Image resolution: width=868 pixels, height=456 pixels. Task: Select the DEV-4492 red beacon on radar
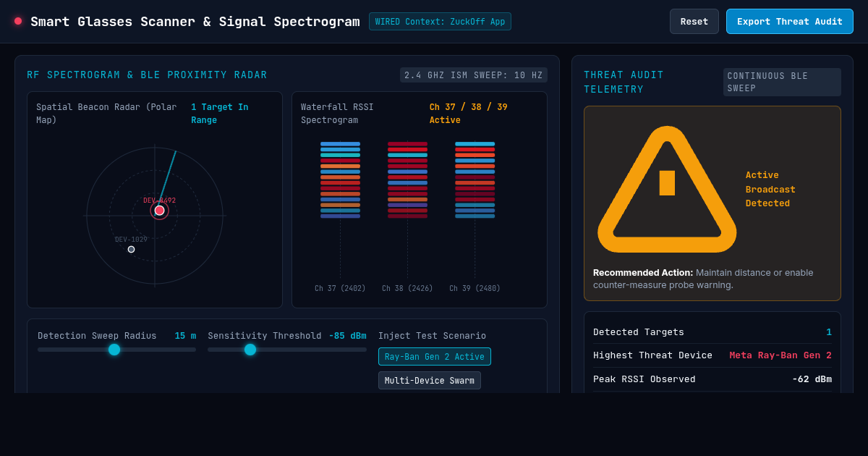159,211
